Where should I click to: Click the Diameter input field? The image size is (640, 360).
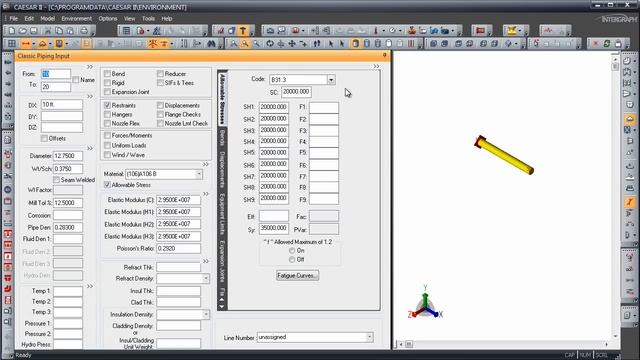click(x=68, y=156)
